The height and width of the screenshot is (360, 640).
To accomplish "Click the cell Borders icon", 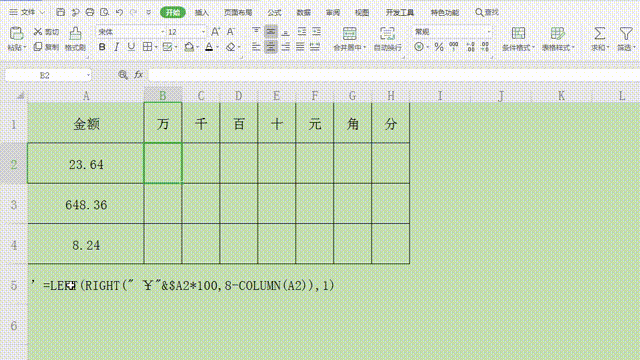I will [147, 47].
